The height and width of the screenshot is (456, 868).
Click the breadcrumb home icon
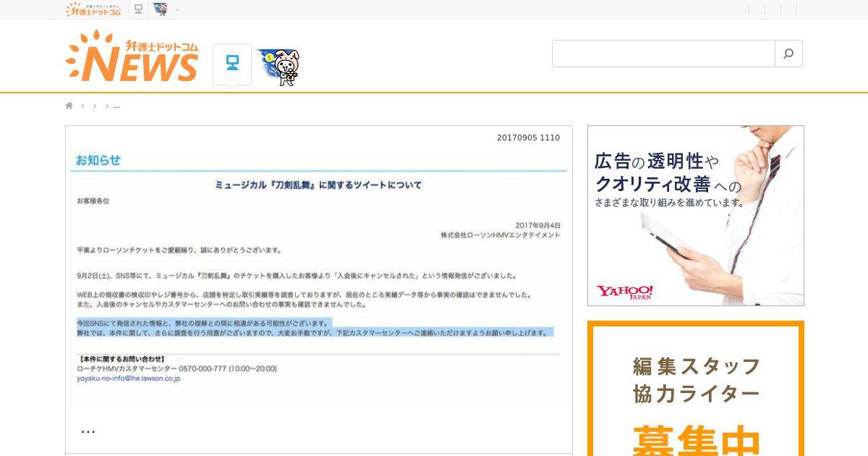[x=69, y=106]
